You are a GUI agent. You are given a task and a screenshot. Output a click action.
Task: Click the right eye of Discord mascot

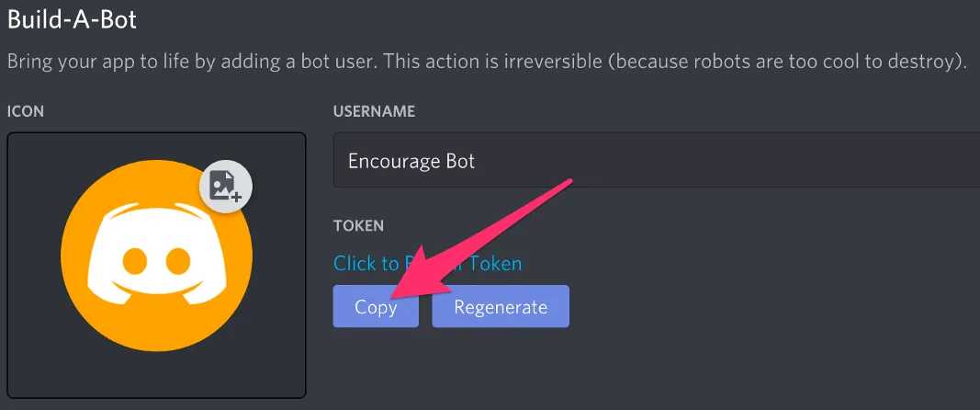pyautogui.click(x=178, y=261)
